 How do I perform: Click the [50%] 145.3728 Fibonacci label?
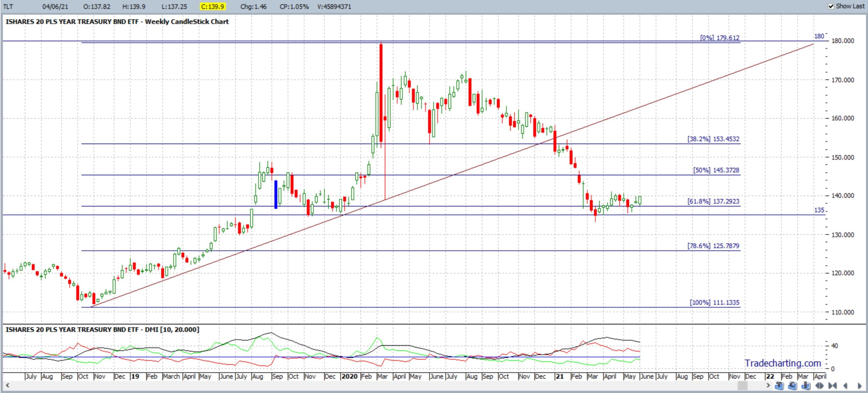[716, 170]
